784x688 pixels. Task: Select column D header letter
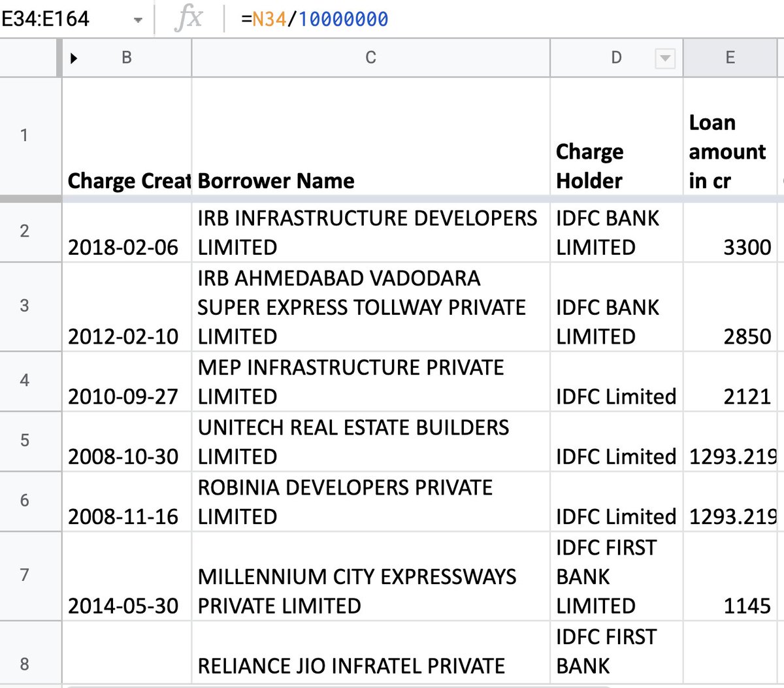point(616,58)
